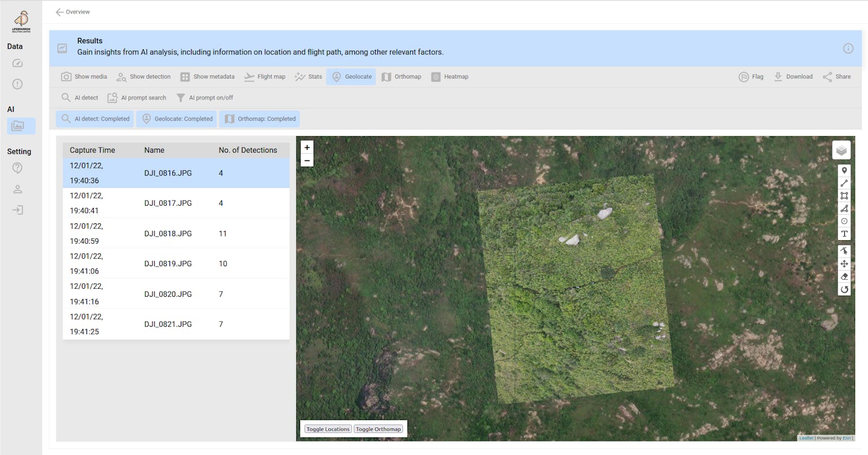868x455 pixels.
Task: Select the draw marker tool on map
Action: pos(844,171)
